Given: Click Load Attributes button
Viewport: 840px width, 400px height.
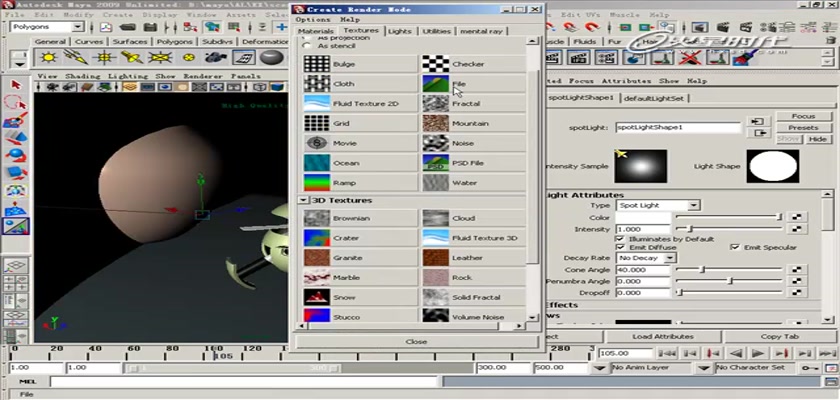Looking at the screenshot, I should 663,337.
